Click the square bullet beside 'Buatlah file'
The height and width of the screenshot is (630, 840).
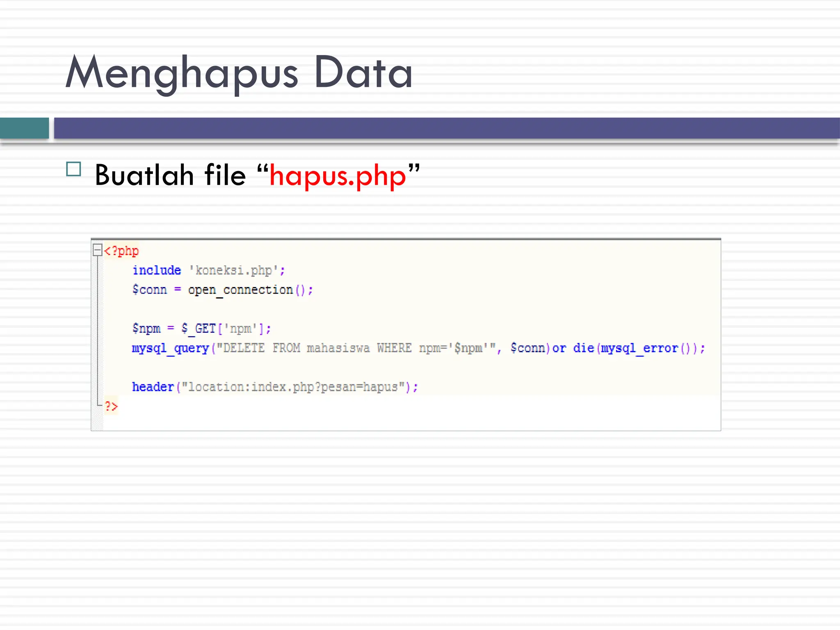pyautogui.click(x=74, y=169)
